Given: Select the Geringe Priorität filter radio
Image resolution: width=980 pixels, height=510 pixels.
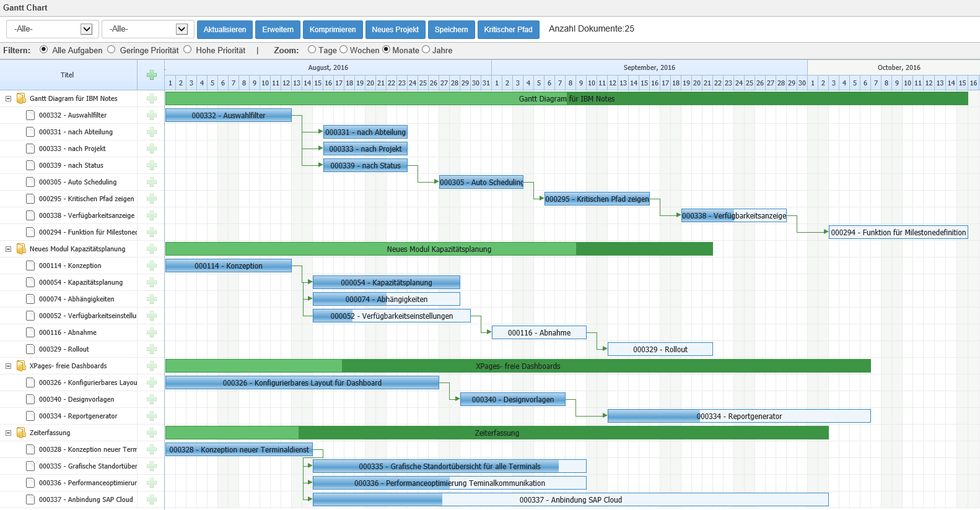Looking at the screenshot, I should 112,50.
